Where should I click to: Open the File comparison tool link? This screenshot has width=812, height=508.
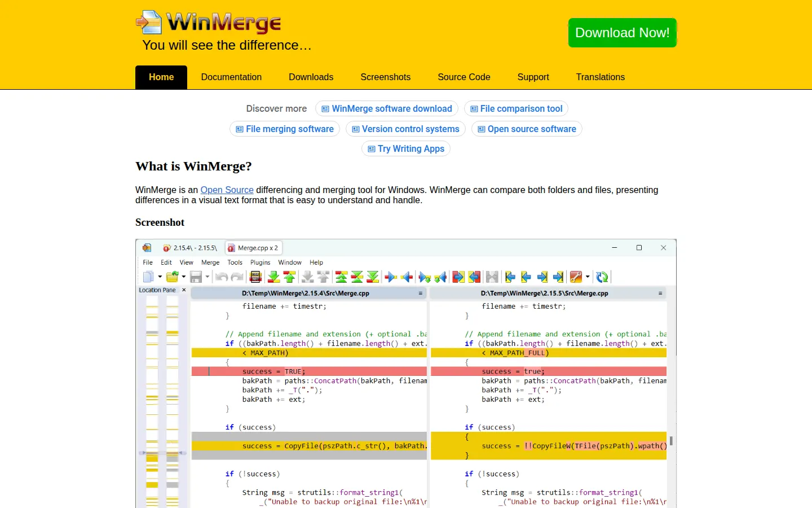pos(516,108)
